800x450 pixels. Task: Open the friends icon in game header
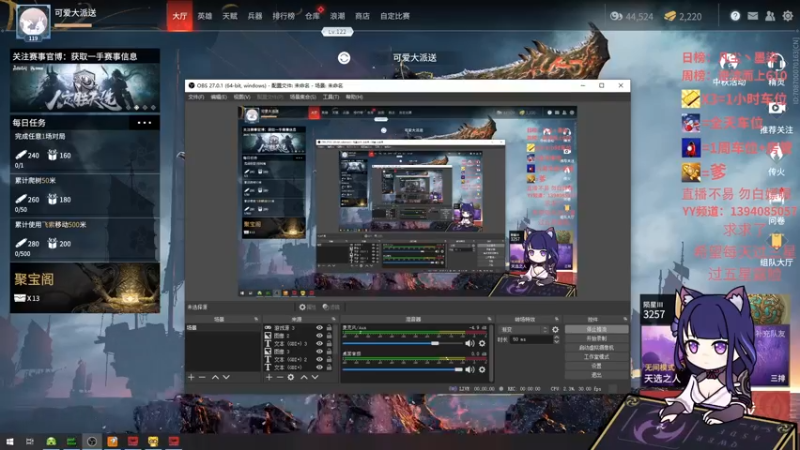(x=770, y=16)
